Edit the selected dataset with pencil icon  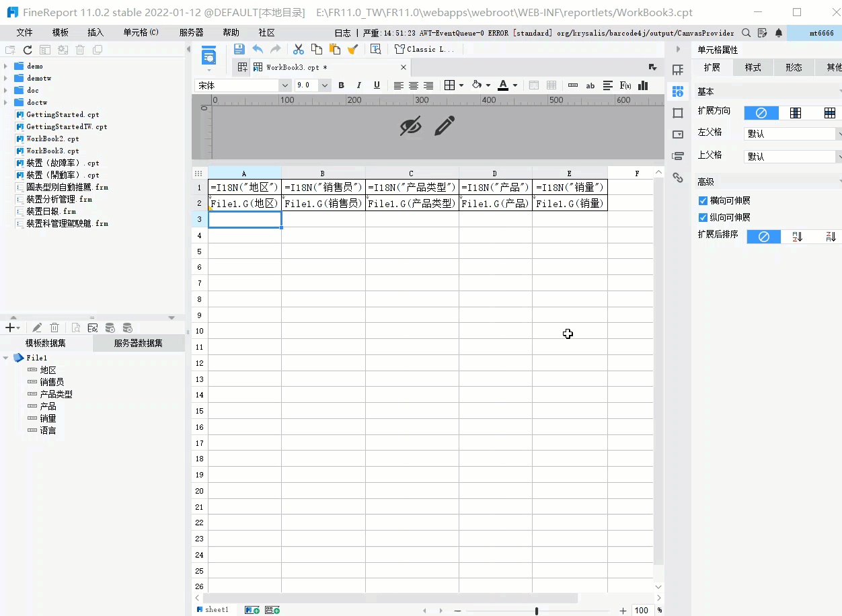point(37,328)
